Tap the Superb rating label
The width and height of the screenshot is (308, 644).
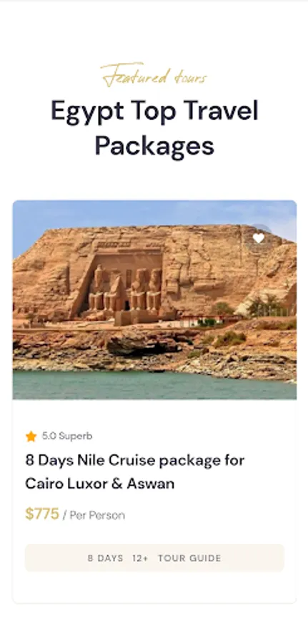tap(76, 436)
